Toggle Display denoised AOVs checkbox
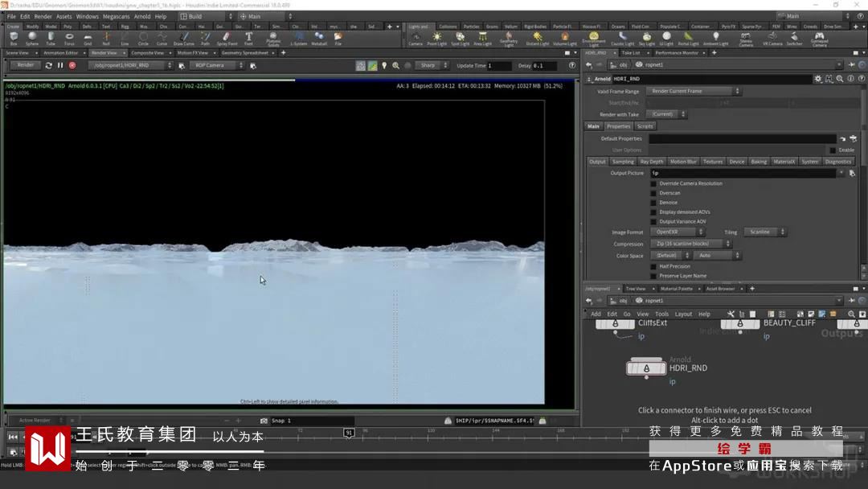868x489 pixels. coord(653,212)
